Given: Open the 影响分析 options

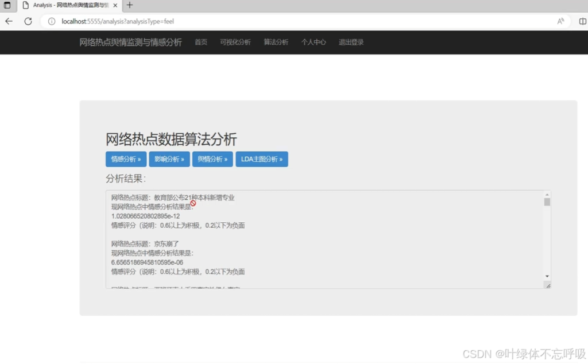Looking at the screenshot, I should coord(169,159).
